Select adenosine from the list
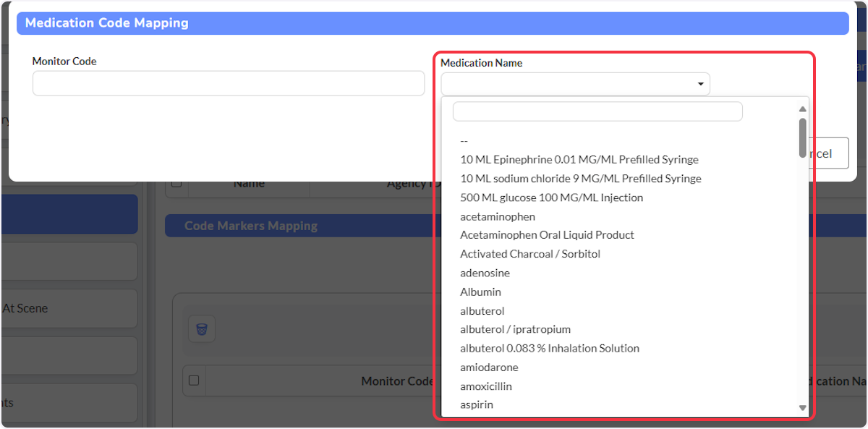868x429 pixels. point(485,273)
